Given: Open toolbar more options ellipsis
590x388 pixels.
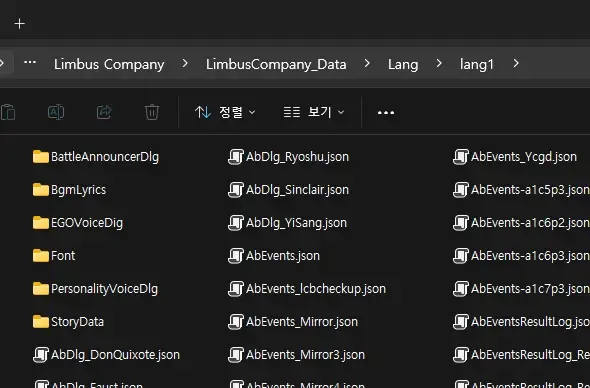Looking at the screenshot, I should coord(386,113).
